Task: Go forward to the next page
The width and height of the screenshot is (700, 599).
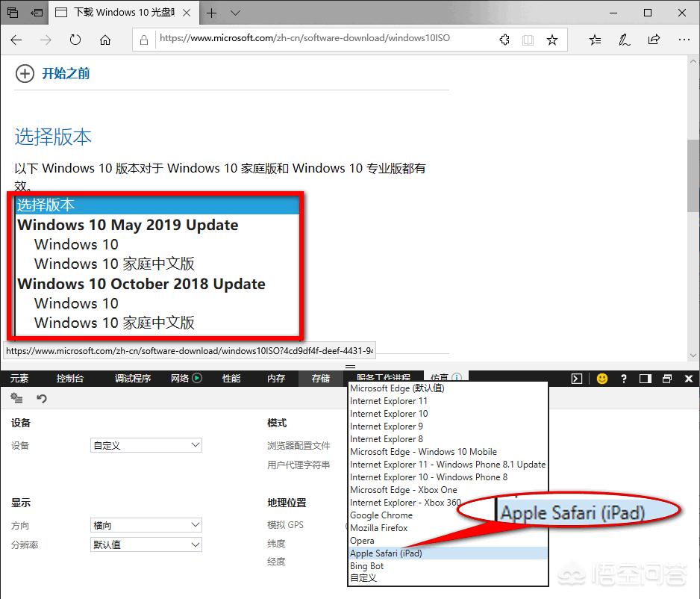Action: point(46,40)
